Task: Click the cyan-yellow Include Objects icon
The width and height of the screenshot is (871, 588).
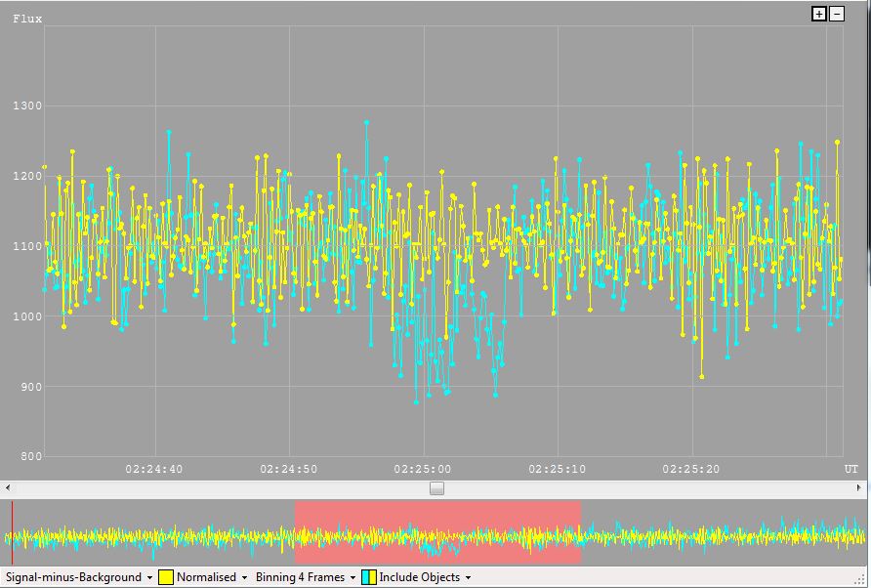Action: (x=369, y=577)
